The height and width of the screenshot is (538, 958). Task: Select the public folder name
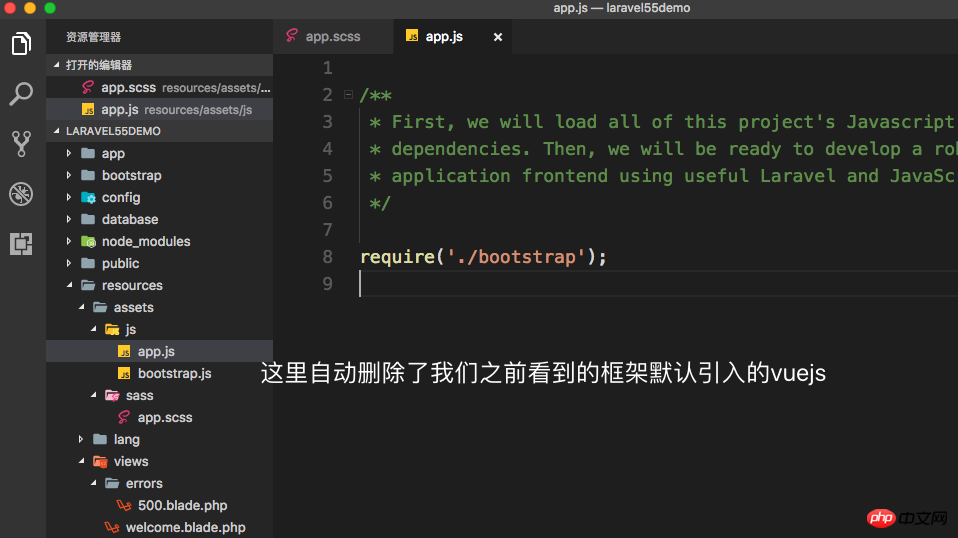click(120, 263)
